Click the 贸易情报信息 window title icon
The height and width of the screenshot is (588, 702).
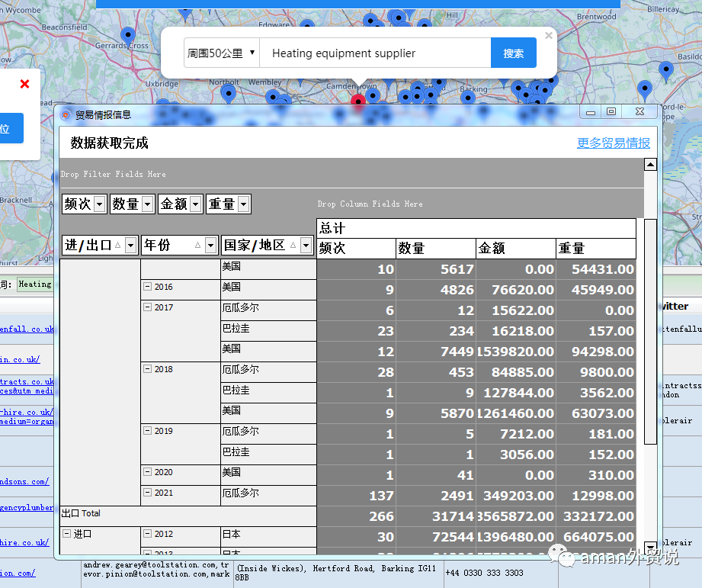tap(66, 115)
